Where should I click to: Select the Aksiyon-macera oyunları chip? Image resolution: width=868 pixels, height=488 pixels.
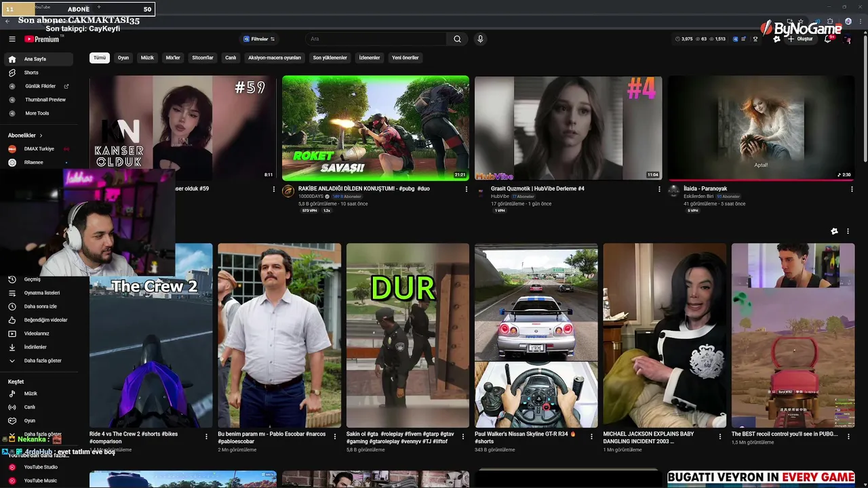[x=274, y=58]
